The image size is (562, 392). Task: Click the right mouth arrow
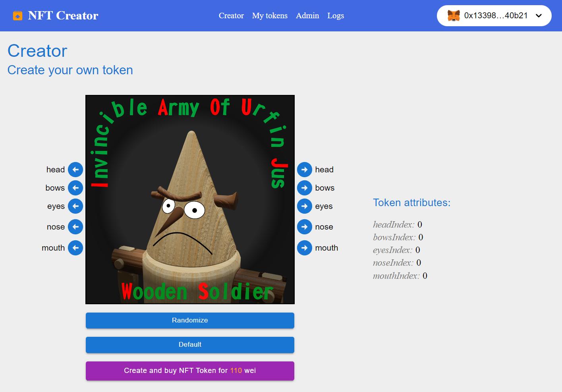(304, 247)
